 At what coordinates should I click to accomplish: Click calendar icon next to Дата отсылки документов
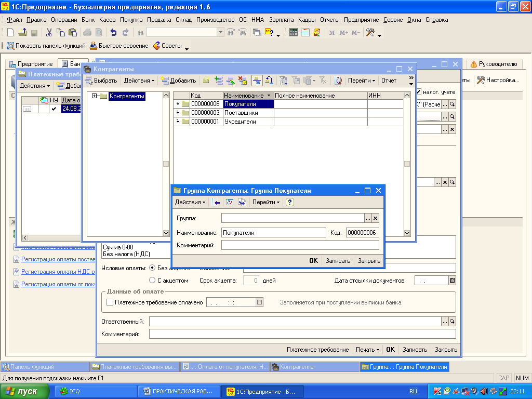coord(452,280)
